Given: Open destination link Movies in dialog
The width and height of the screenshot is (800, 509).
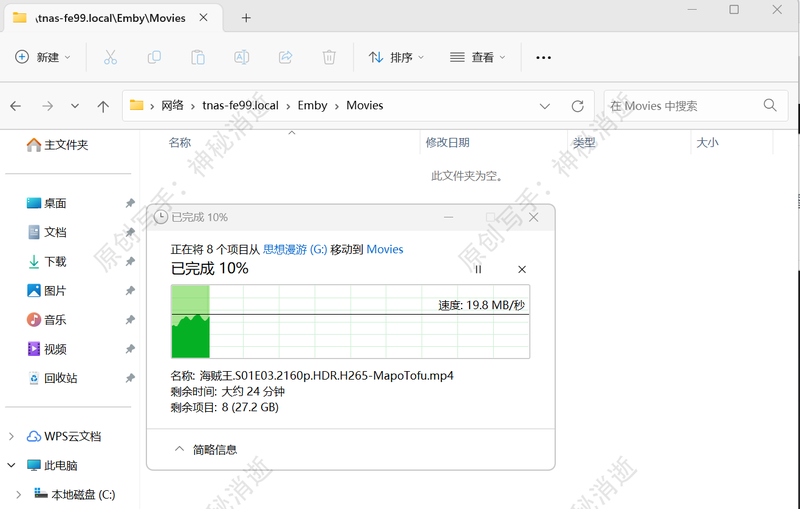Looking at the screenshot, I should (x=385, y=249).
